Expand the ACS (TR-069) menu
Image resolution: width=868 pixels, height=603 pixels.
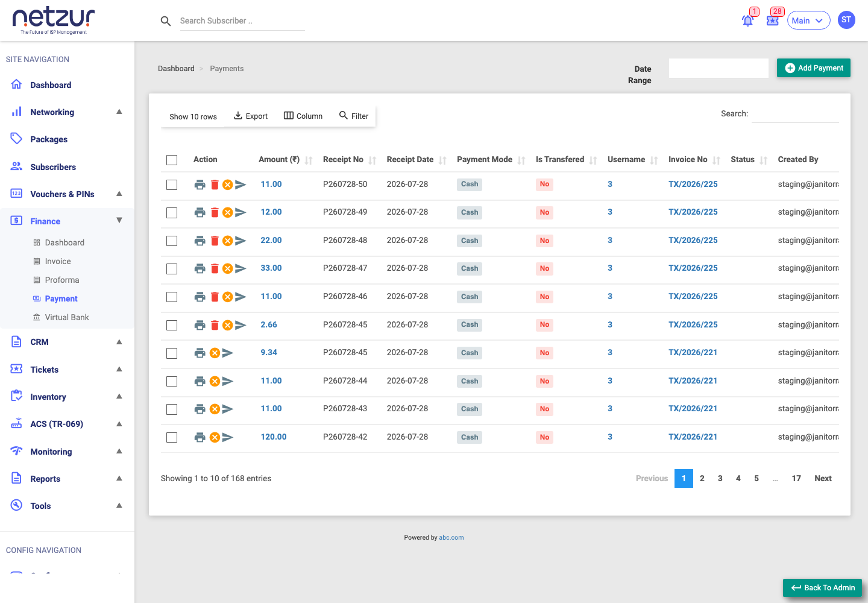[x=67, y=424]
